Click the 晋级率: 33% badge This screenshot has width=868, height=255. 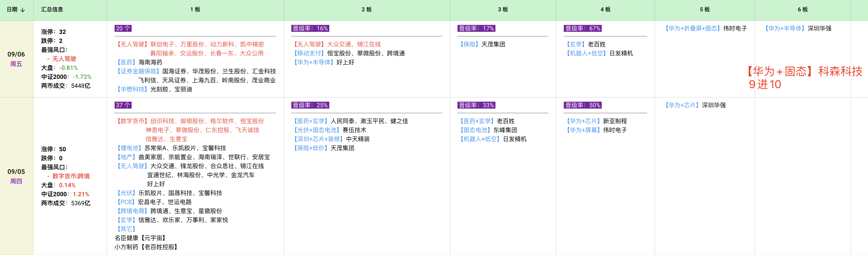tap(476, 105)
